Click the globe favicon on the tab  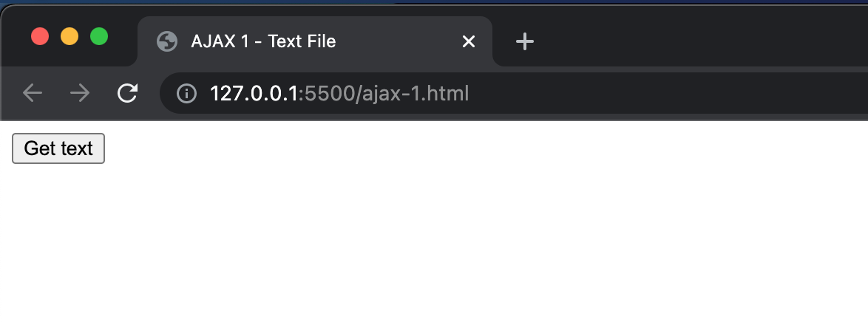coord(166,41)
